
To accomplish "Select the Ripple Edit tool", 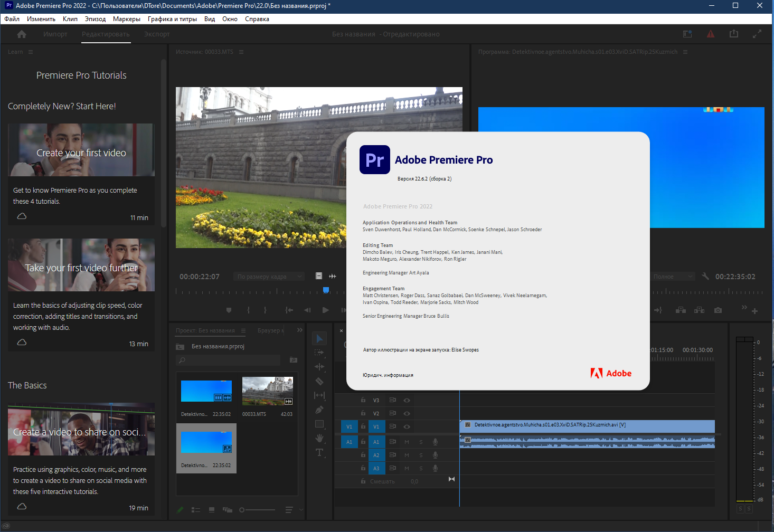I will tap(319, 367).
